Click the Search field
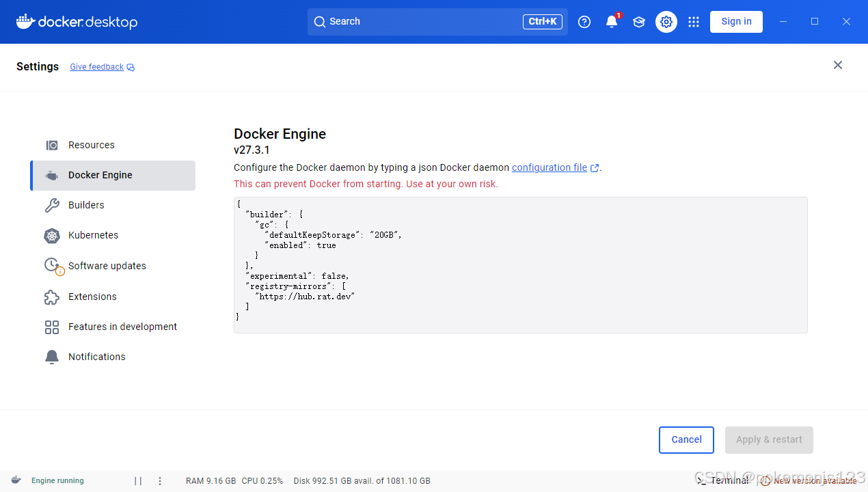868x492 pixels. pyautogui.click(x=437, y=22)
